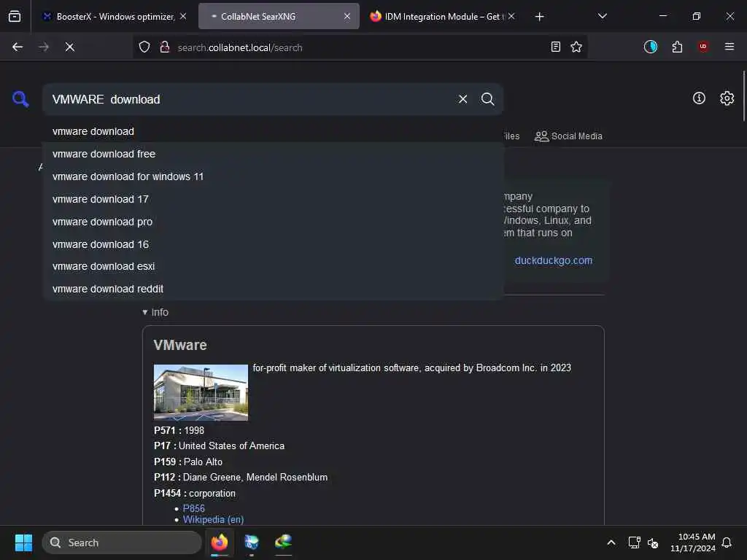The height and width of the screenshot is (560, 747).
Task: Select suggestion 'vmware download 16'
Action: click(x=273, y=244)
